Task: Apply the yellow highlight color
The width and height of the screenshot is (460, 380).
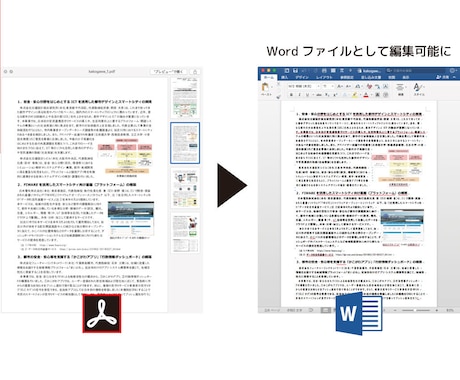Action: pos(355,95)
